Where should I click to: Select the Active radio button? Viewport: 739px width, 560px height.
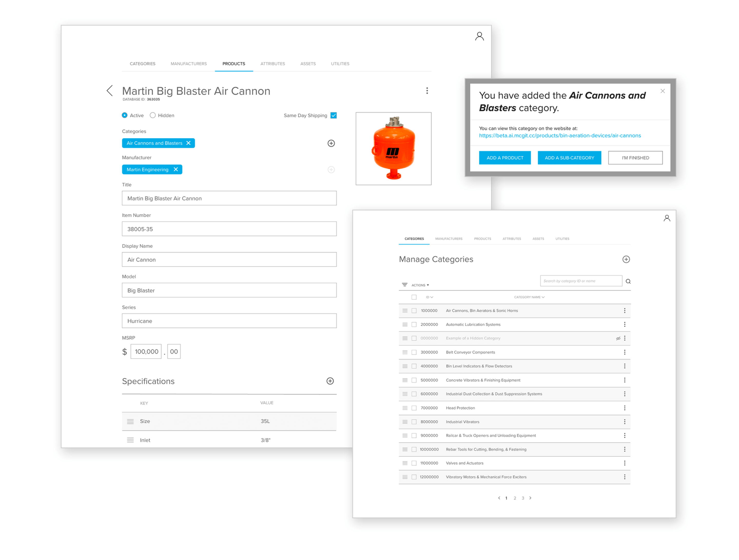(x=125, y=115)
